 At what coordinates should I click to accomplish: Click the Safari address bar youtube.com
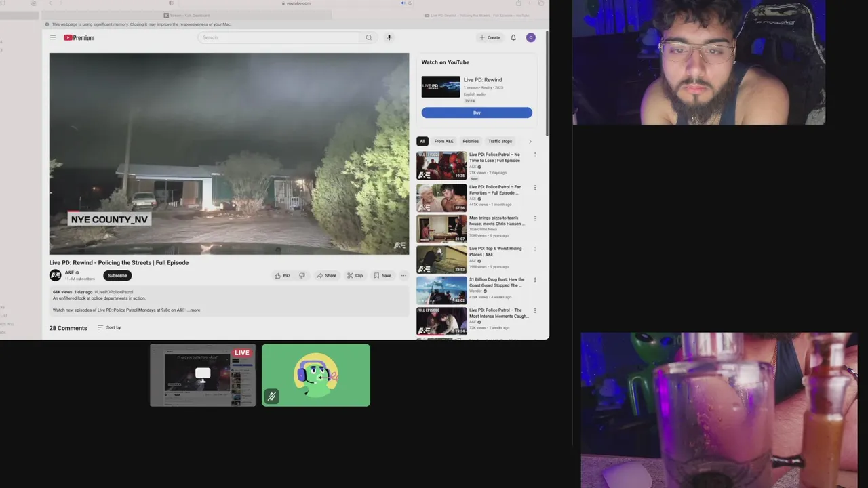pyautogui.click(x=297, y=3)
